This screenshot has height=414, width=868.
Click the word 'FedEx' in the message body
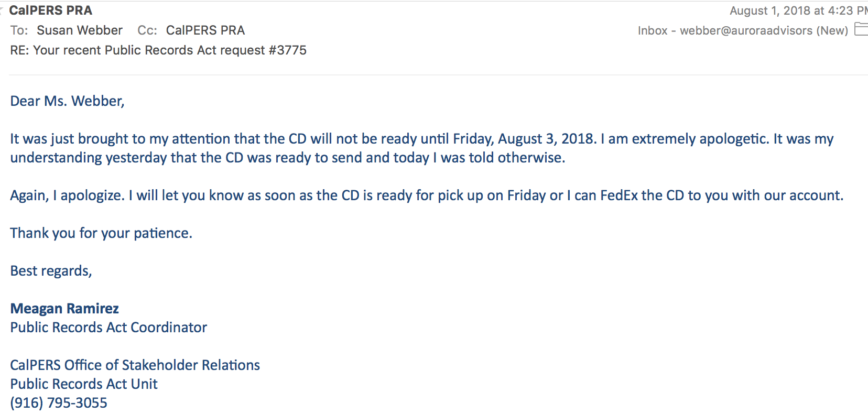tap(619, 195)
